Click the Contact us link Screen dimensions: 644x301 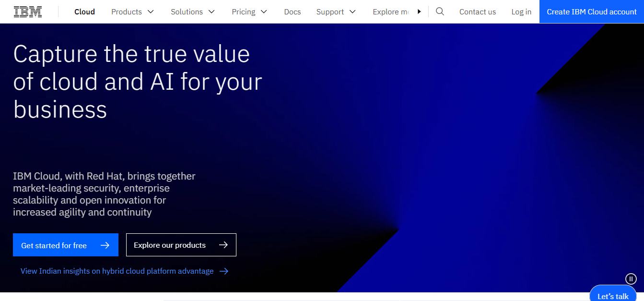pos(478,12)
